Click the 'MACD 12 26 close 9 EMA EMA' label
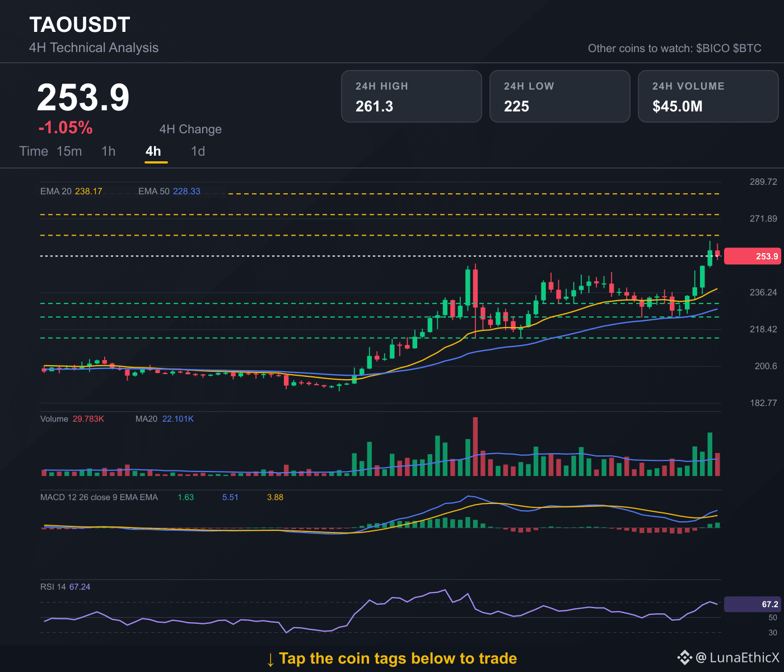Screen dimensions: 784x672 coord(99,497)
